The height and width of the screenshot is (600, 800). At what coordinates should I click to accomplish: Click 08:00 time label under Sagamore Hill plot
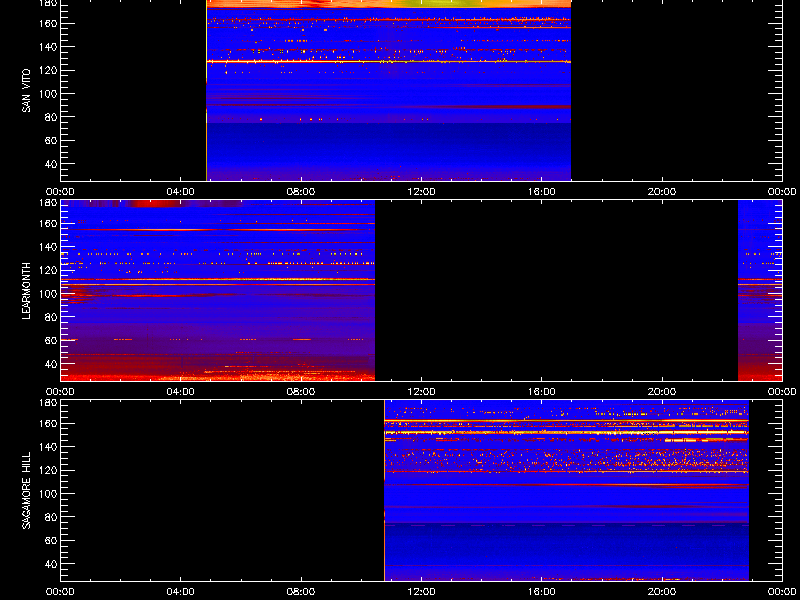click(301, 592)
